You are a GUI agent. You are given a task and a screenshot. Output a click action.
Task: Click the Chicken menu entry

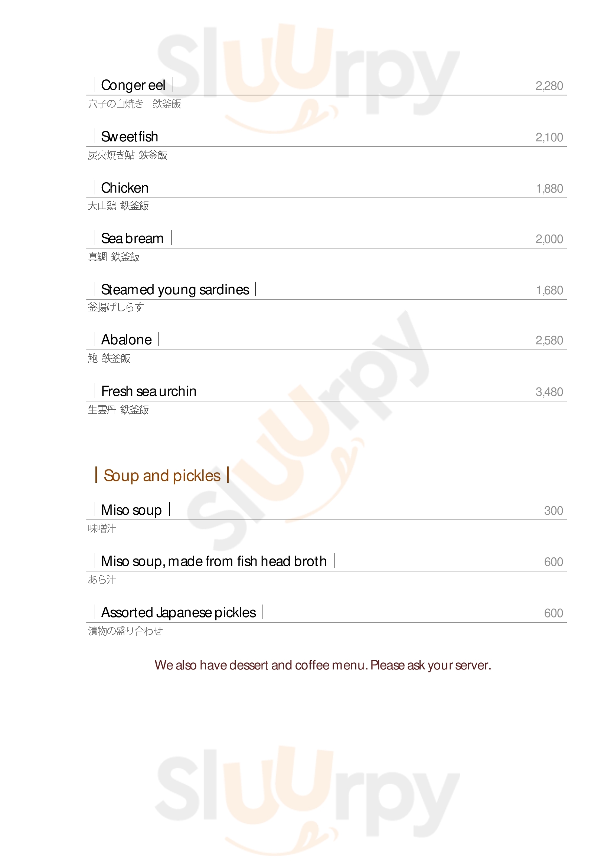pos(125,188)
